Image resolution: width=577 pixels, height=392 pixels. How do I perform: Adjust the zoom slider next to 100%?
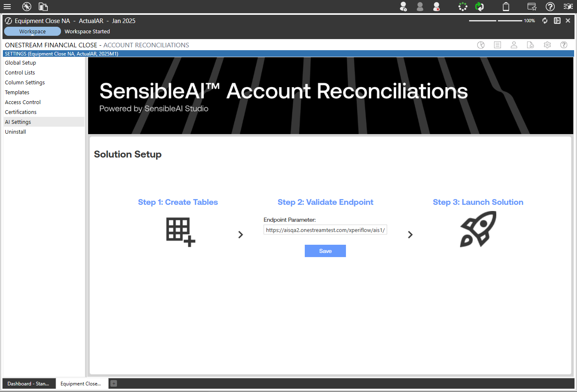(x=495, y=21)
